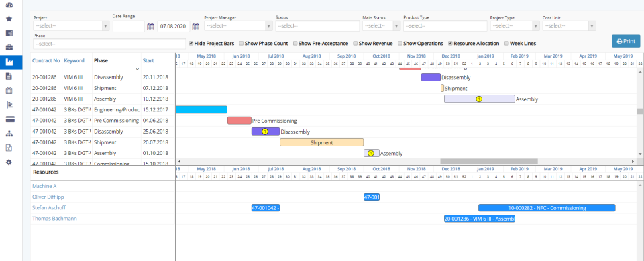The image size is (644, 261).
Task: Click the Print button
Action: pos(626,41)
